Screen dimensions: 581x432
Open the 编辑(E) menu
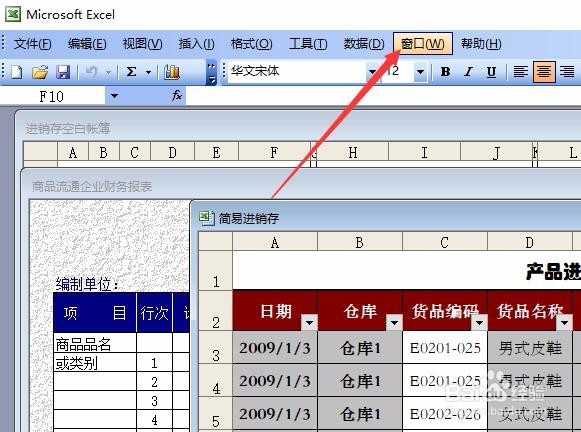(x=87, y=44)
